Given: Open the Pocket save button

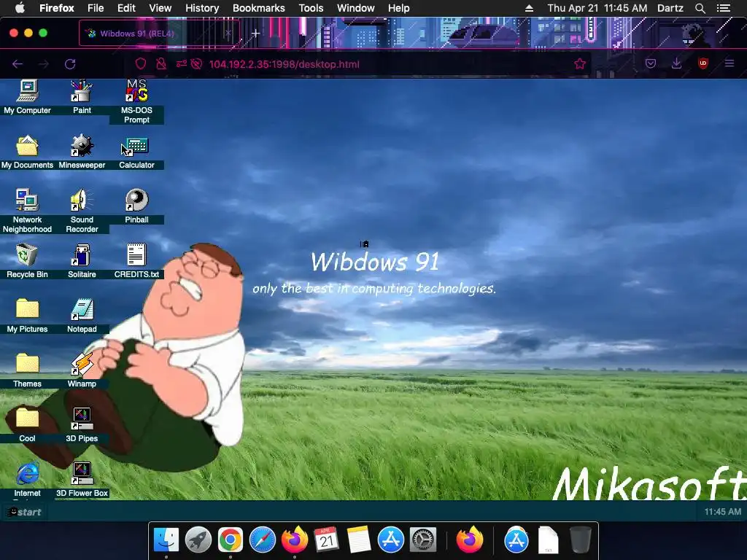Looking at the screenshot, I should (651, 64).
